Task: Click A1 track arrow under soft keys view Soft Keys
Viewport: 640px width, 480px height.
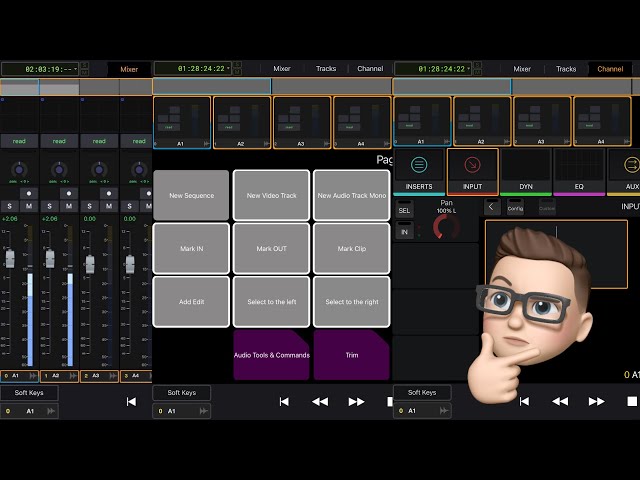Action: click(204, 411)
